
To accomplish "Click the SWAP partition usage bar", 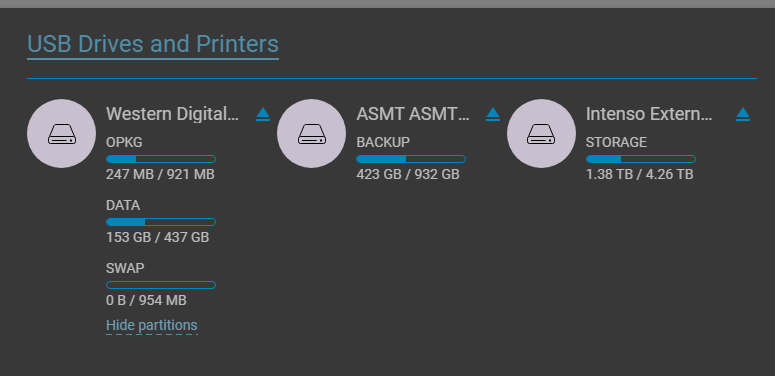I will [161, 285].
